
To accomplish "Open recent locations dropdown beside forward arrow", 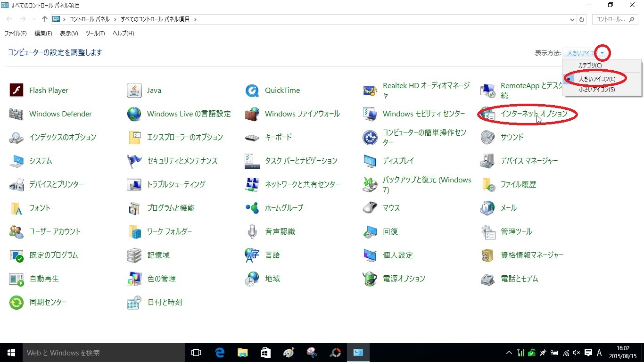I will tap(34, 19).
